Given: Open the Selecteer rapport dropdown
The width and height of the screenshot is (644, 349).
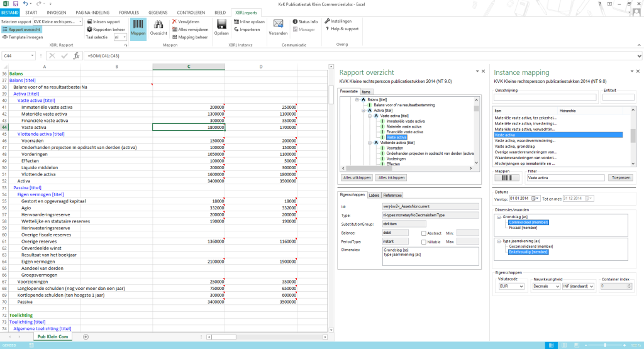Looking at the screenshot, I should pos(80,22).
